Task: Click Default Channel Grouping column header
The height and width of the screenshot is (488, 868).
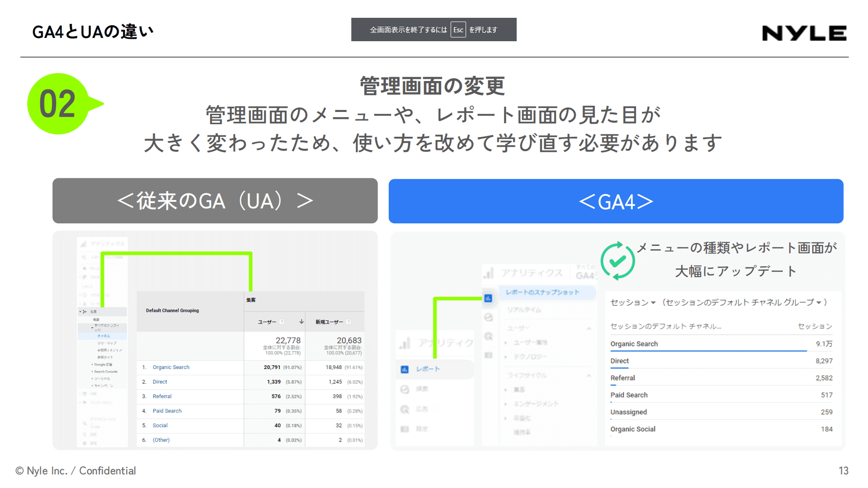Action: tap(172, 311)
